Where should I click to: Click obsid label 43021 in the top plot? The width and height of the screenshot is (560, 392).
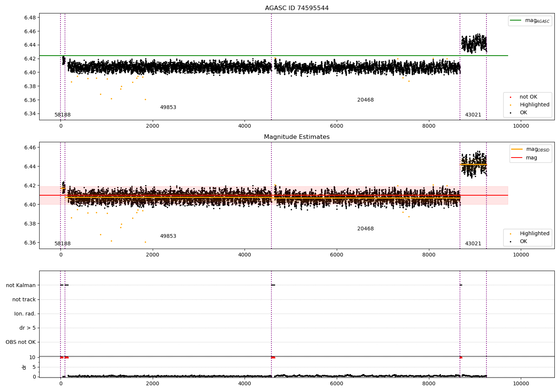pyautogui.click(x=473, y=115)
